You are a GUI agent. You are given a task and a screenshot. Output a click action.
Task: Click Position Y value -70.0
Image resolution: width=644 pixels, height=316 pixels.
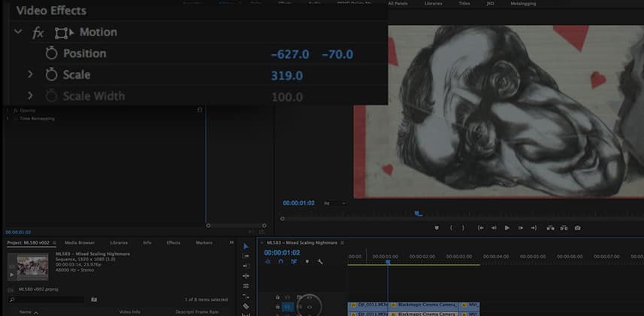(337, 54)
